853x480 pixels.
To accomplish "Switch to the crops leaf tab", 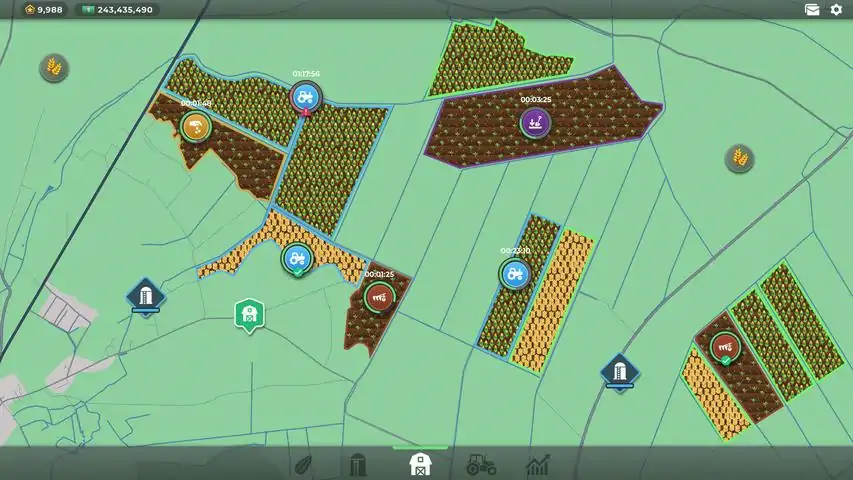I will [304, 466].
